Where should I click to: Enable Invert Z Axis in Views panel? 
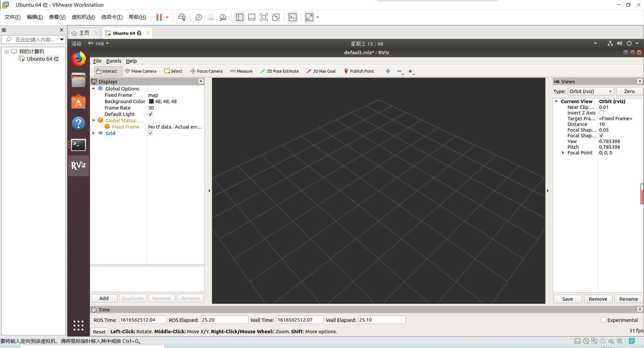[x=602, y=113]
